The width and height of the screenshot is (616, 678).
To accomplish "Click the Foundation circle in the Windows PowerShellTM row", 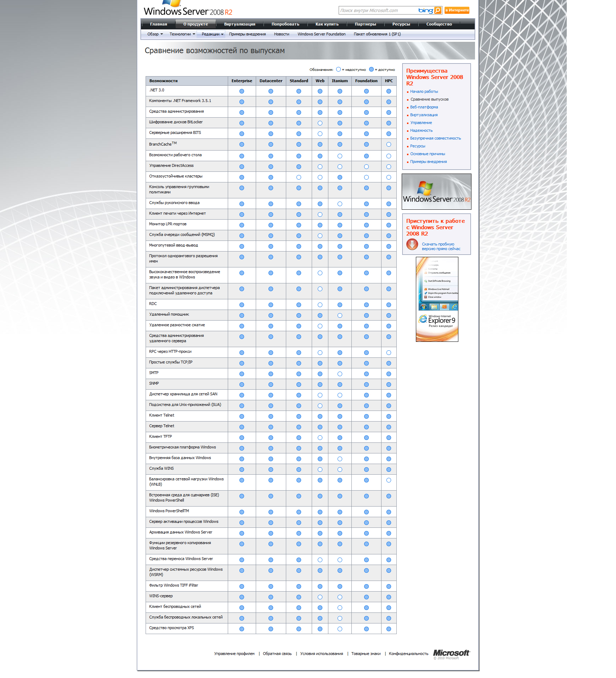I will click(366, 512).
